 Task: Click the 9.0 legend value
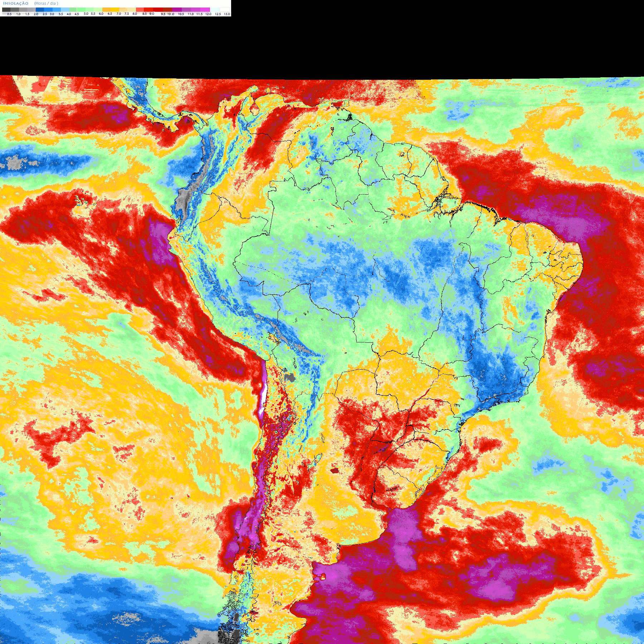152,14
